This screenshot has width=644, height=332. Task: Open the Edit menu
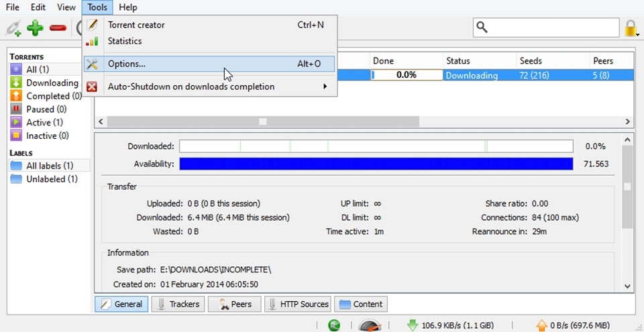(38, 7)
